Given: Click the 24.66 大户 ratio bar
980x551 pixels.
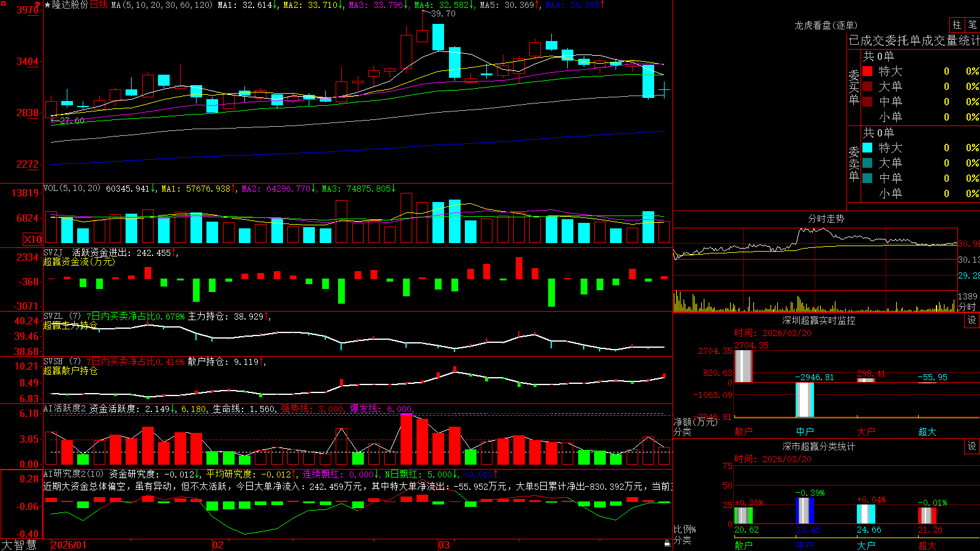Looking at the screenshot, I should coord(866,514).
